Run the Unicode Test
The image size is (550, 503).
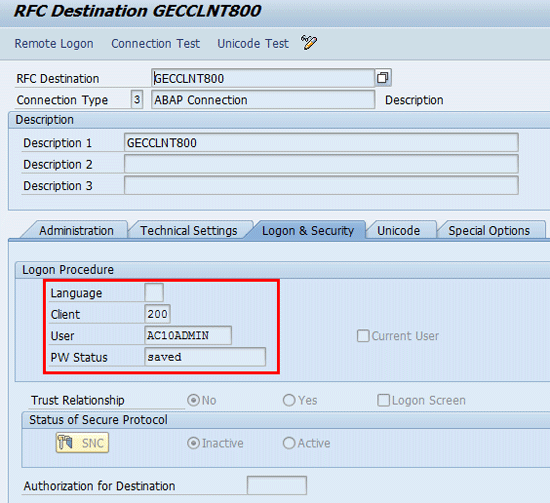click(x=253, y=43)
